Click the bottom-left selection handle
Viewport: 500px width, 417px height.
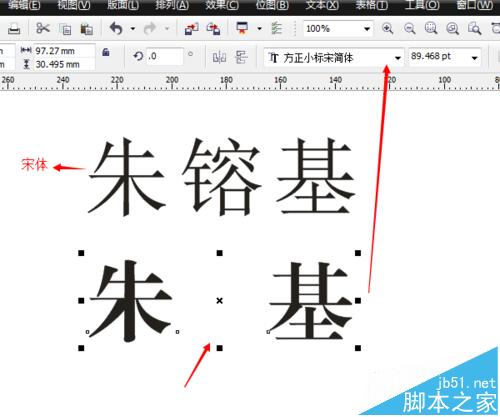pos(81,348)
